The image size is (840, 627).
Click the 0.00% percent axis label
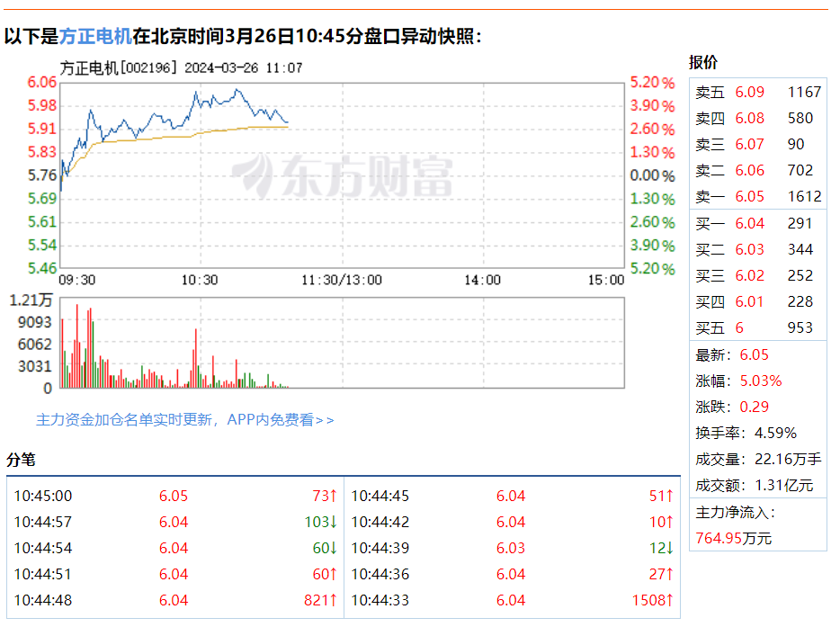pos(652,175)
